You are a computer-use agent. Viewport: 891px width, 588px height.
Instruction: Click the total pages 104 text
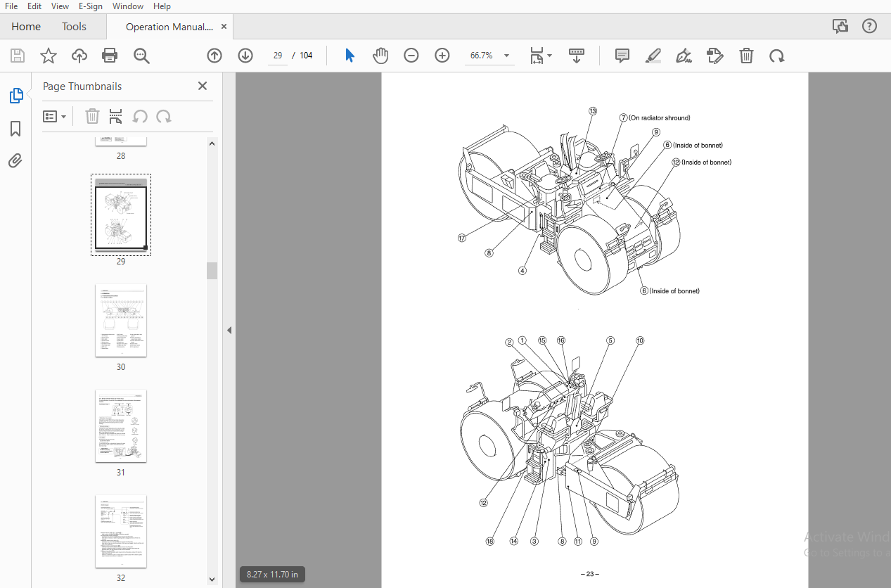click(306, 56)
